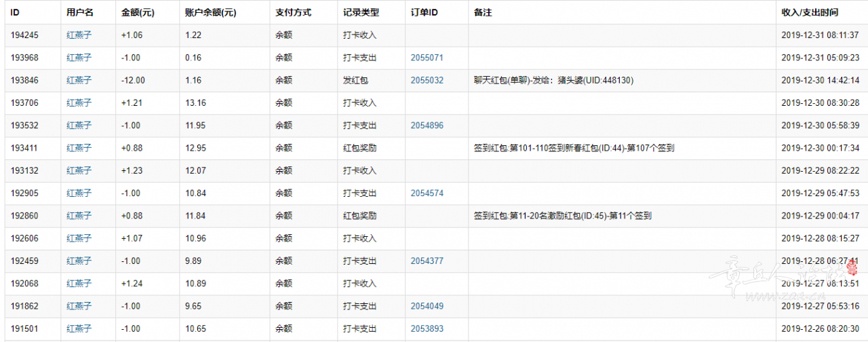Select record ID 192860 cell
This screenshot has height=342, width=868.
pos(33,216)
